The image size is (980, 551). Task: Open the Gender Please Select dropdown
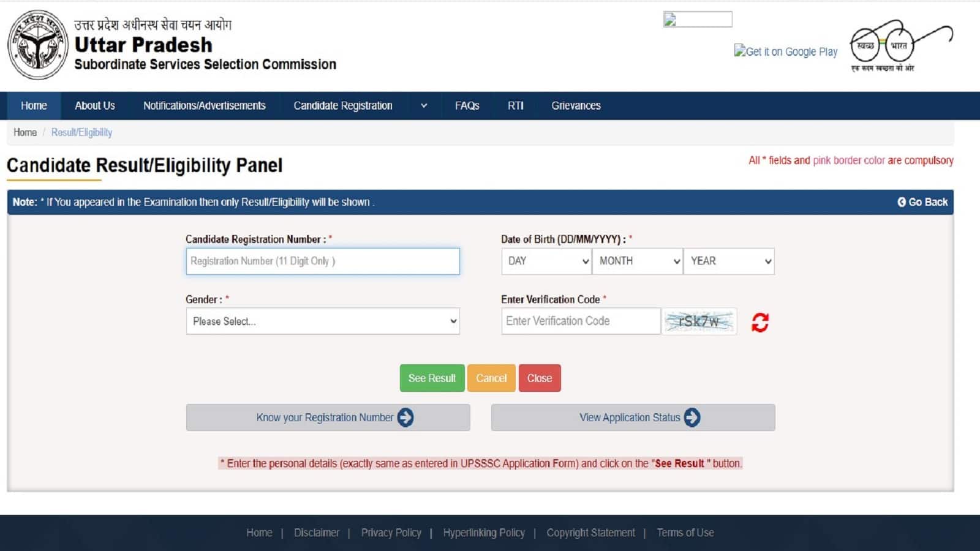click(x=323, y=321)
